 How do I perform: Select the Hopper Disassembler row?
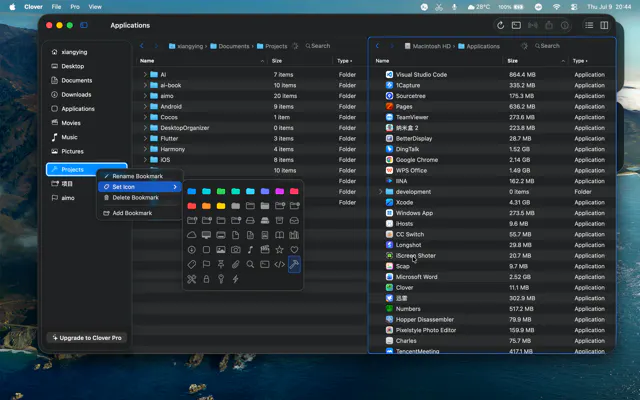pos(493,320)
